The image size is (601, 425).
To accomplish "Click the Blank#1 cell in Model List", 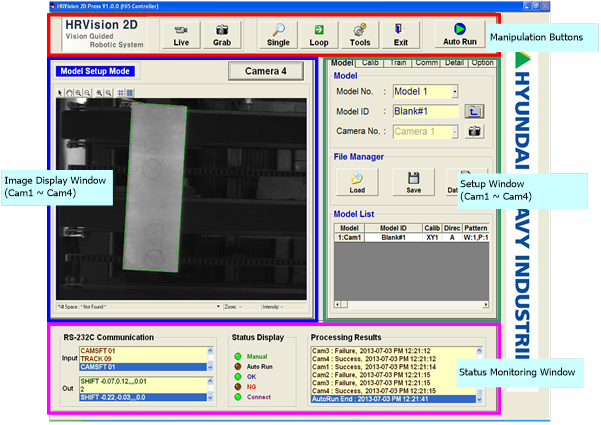I will pos(394,238).
